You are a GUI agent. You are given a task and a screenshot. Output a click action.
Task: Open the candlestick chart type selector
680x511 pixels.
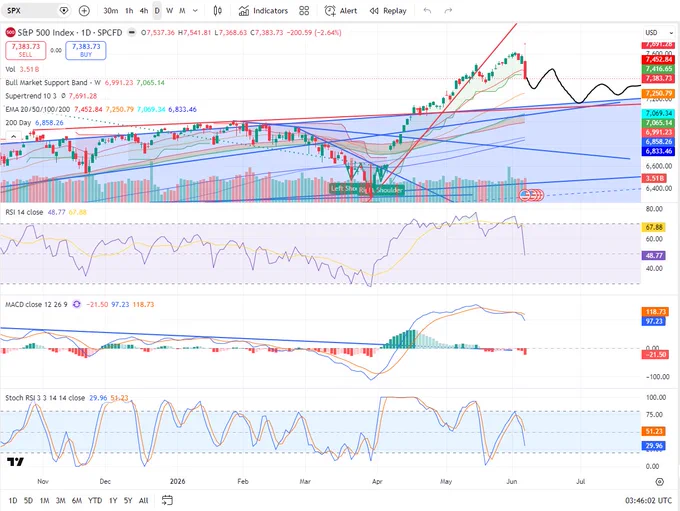(x=218, y=10)
